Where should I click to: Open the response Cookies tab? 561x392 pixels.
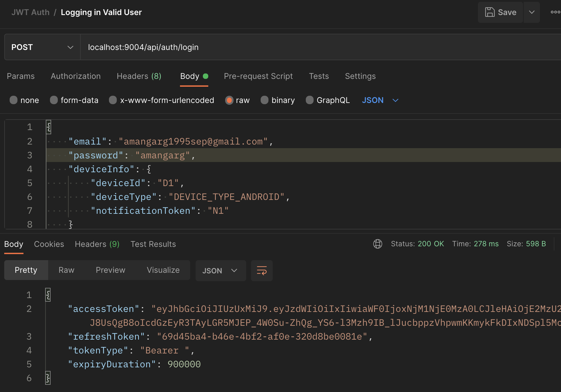pos(49,244)
